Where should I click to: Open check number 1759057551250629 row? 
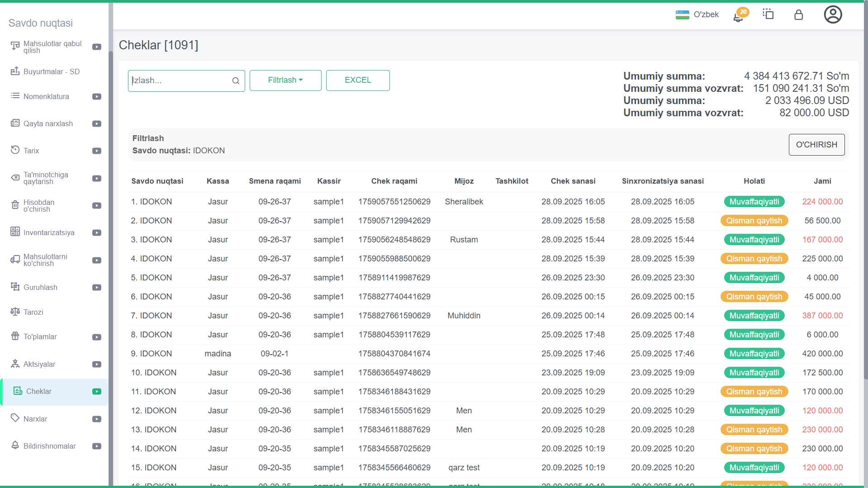pyautogui.click(x=394, y=202)
